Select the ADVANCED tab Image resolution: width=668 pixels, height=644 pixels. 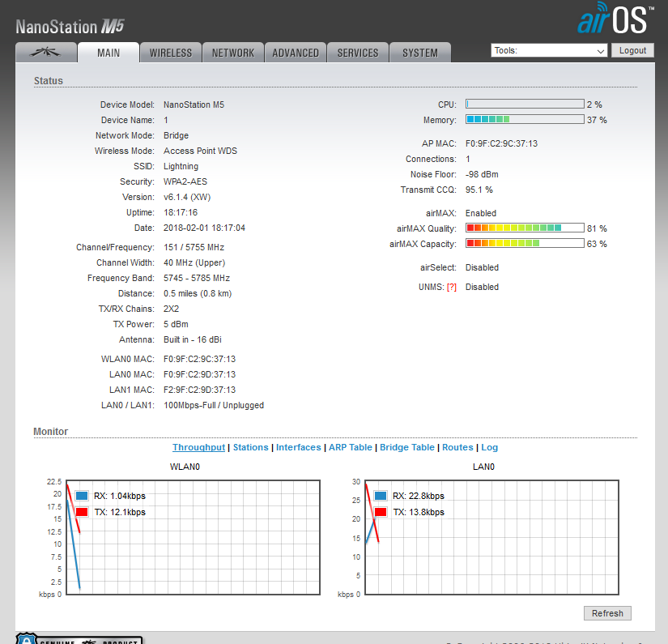click(x=296, y=53)
